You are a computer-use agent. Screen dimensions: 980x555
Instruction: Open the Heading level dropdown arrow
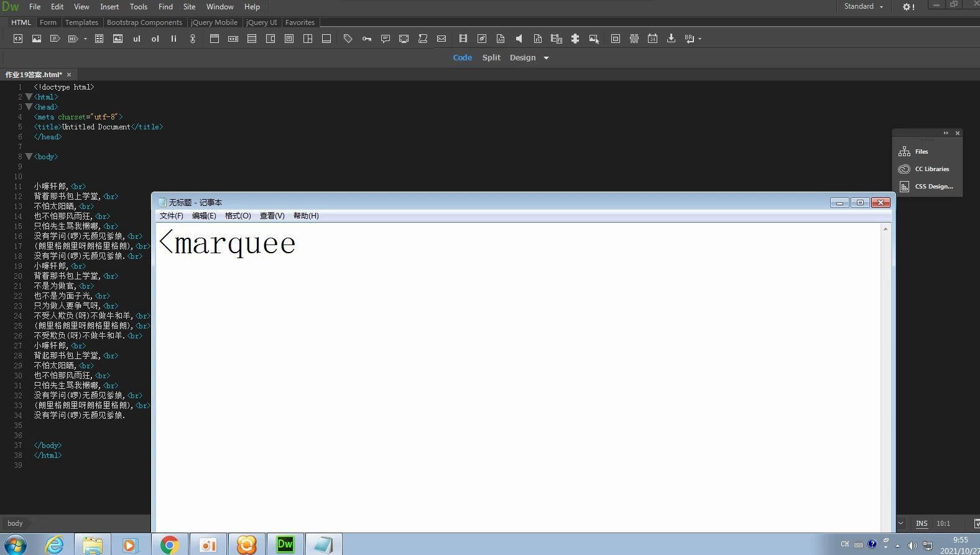point(85,39)
